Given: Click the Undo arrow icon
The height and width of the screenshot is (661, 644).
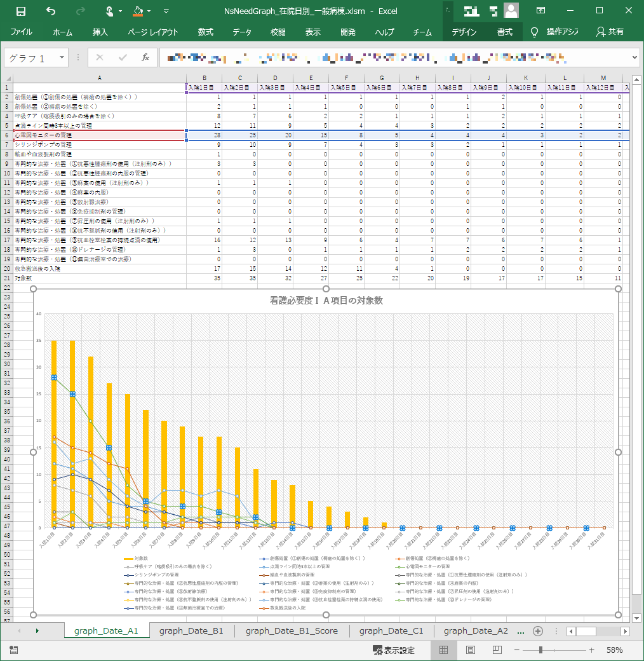Looking at the screenshot, I should [x=51, y=11].
